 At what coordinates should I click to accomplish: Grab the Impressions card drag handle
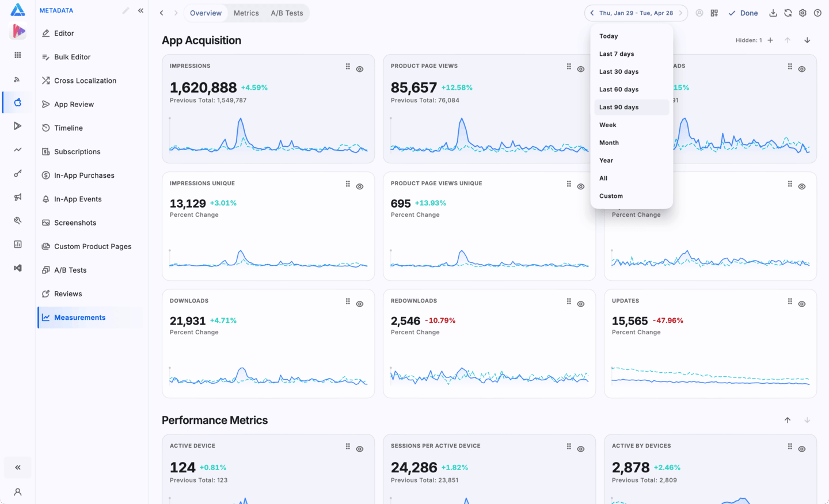[348, 67]
